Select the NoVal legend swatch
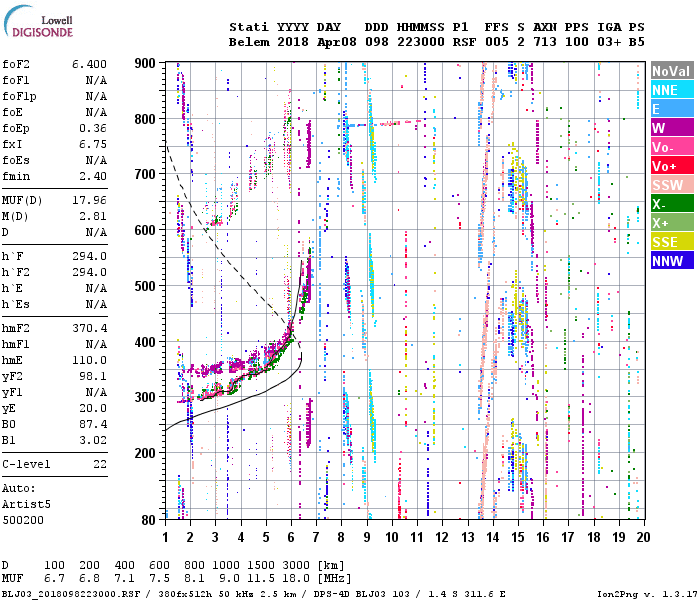 (672, 71)
